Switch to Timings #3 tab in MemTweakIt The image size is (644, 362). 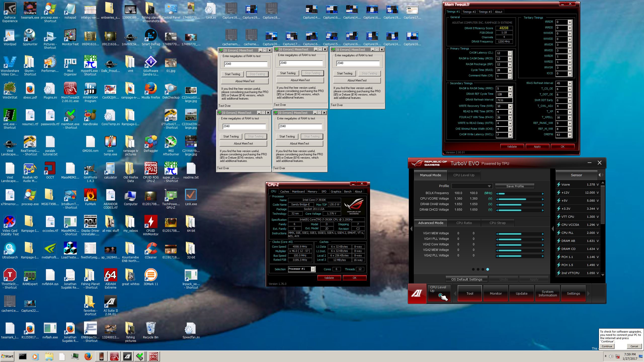(485, 12)
